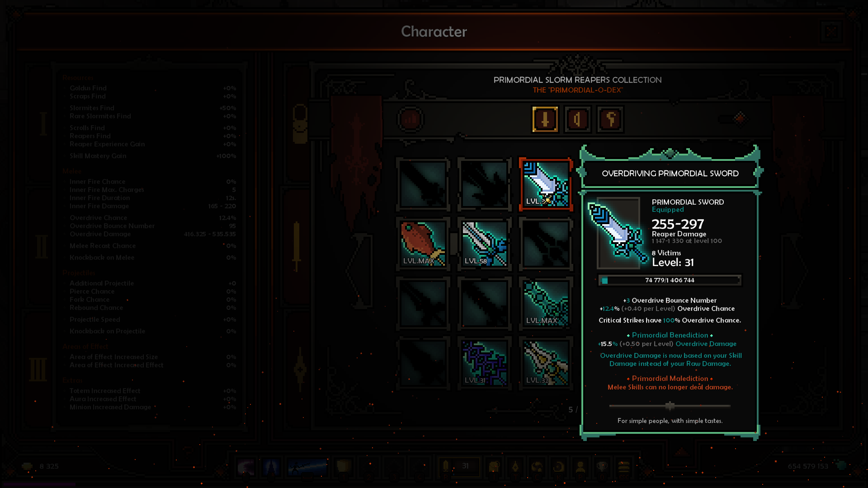Click the teal lattice reaper marked LVL.MAX
The image size is (868, 488).
(x=546, y=304)
